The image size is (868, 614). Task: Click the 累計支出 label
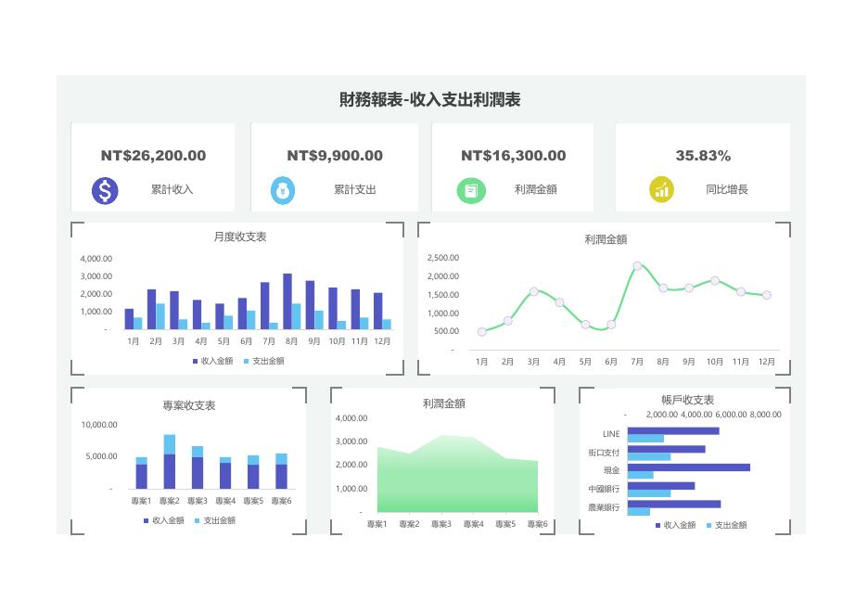pyautogui.click(x=355, y=189)
